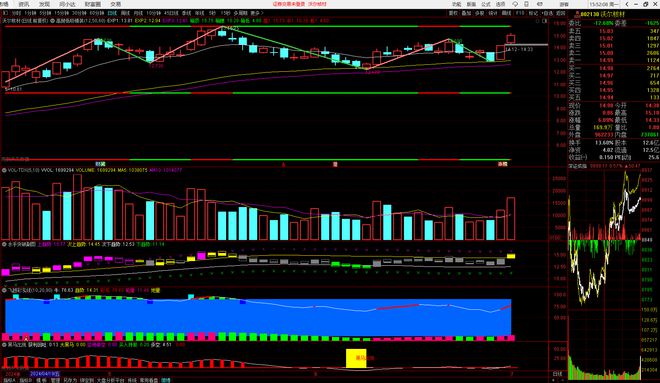Image resolution: width=660 pixels, height=383 pixels.
Task: Select the 指标B bottom tab
Action: pyautogui.click(x=26, y=380)
